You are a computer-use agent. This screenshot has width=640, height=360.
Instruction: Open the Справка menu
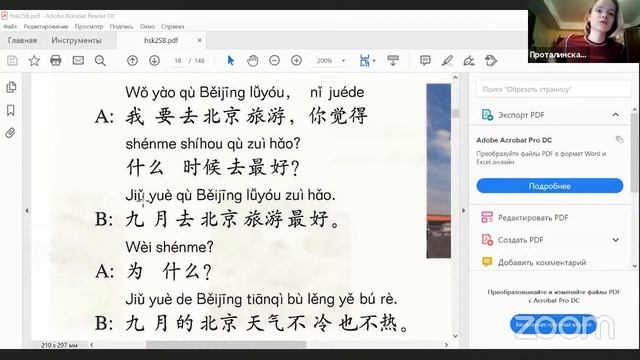173,27
